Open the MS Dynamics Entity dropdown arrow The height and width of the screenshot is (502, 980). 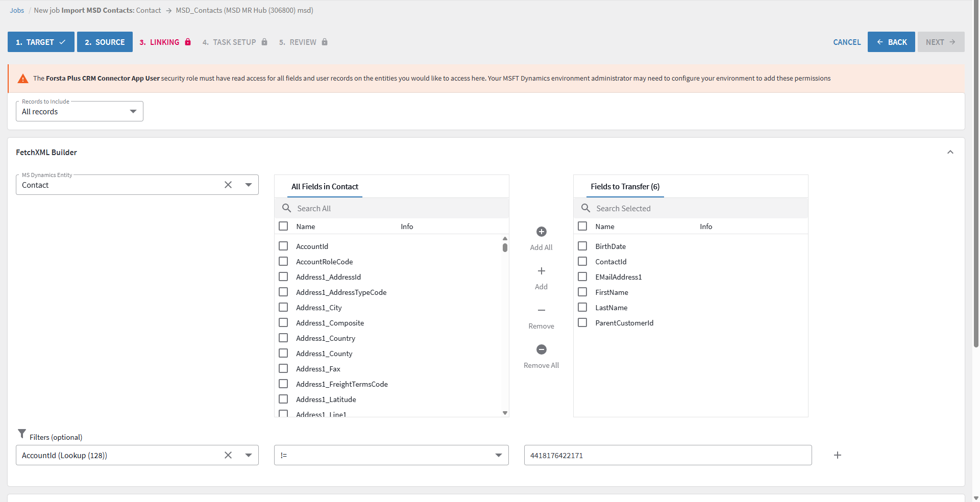click(249, 185)
